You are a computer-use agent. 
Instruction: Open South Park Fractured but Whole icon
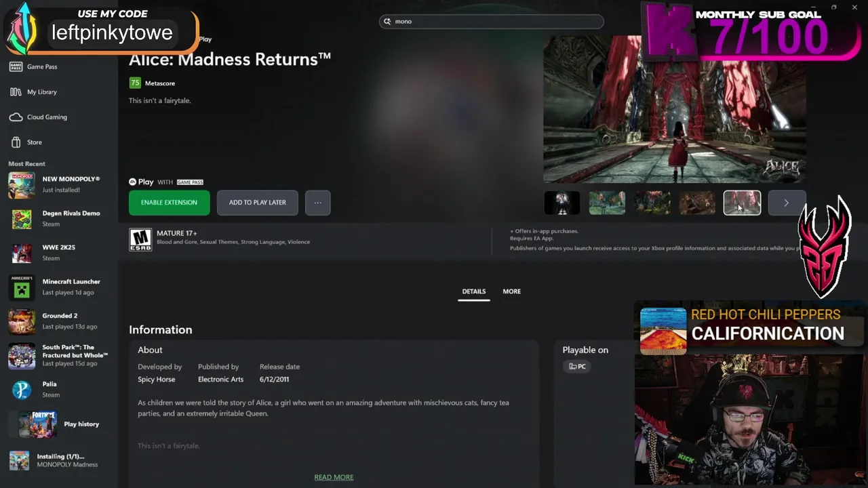pos(22,356)
